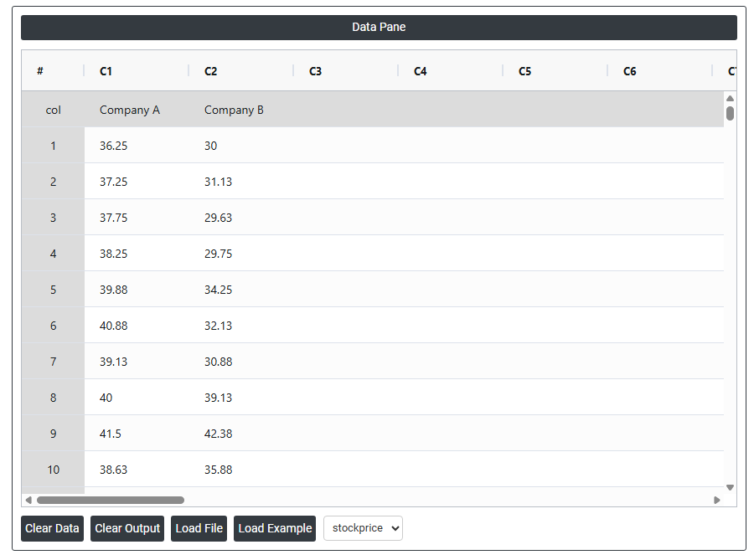Click the horizontal scrollbar thumb
Image resolution: width=754 pixels, height=560 pixels.
(110, 500)
